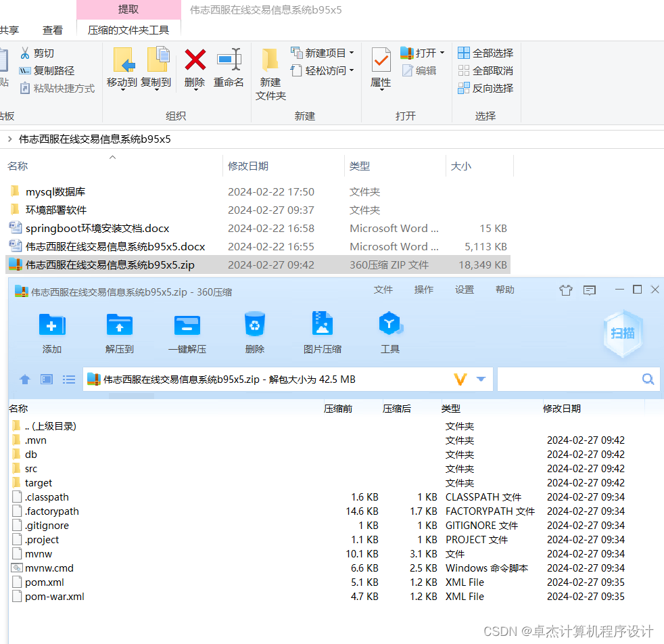
Task: Switch to icon view mode in 360压缩
Action: [47, 379]
